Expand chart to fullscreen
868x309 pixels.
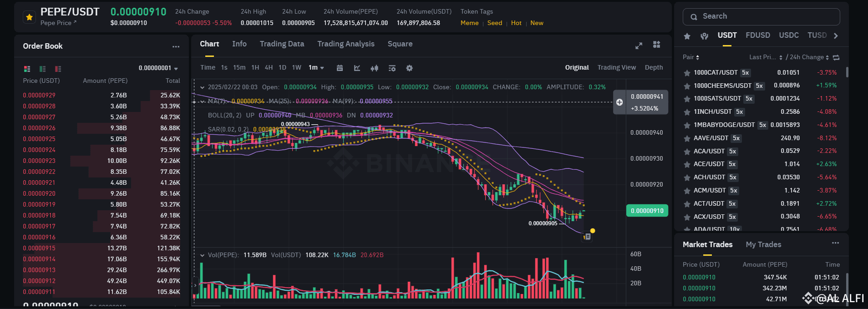click(639, 46)
